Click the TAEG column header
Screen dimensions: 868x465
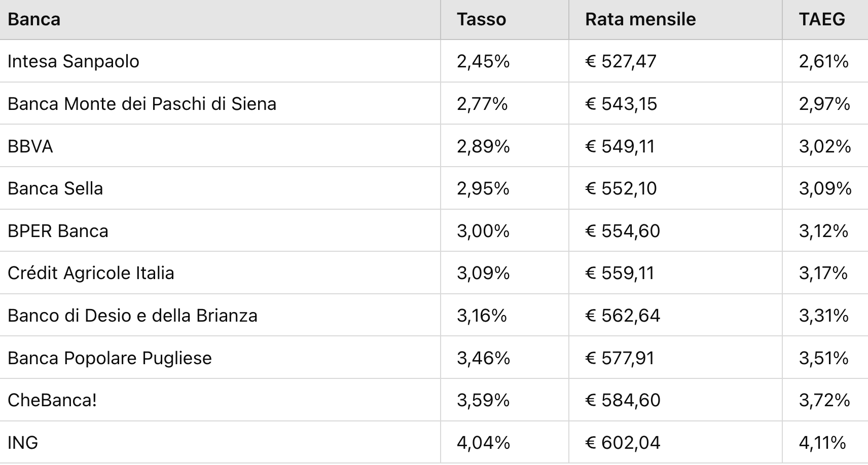click(x=822, y=19)
